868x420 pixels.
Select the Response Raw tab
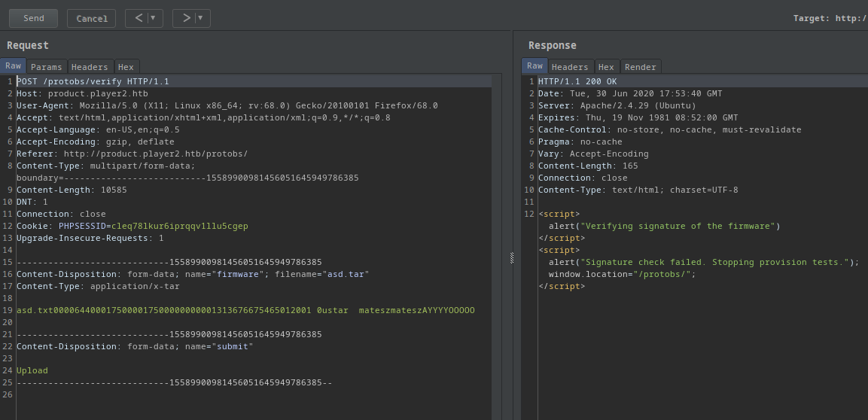pyautogui.click(x=535, y=66)
